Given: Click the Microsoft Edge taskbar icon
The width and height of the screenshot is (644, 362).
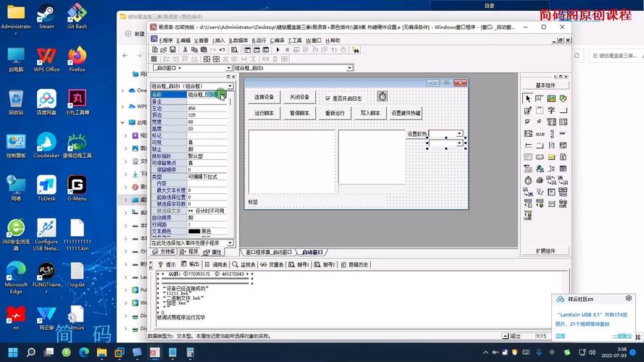Looking at the screenshot, I should (x=83, y=352).
